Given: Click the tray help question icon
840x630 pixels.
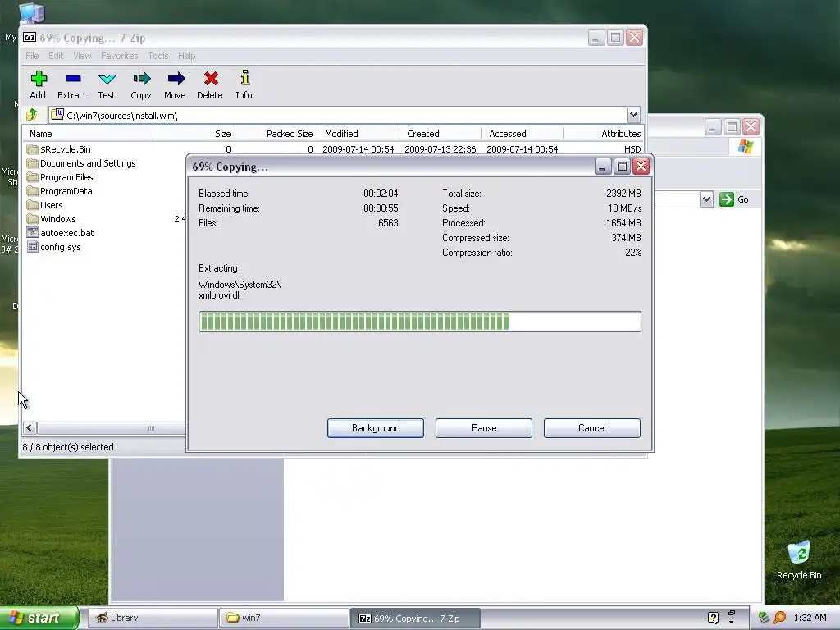Looking at the screenshot, I should [713, 618].
